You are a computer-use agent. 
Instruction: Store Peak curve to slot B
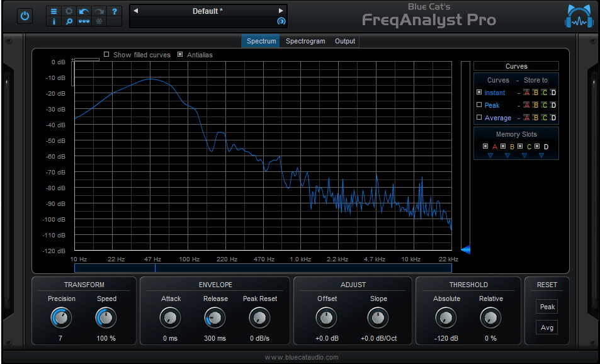536,105
